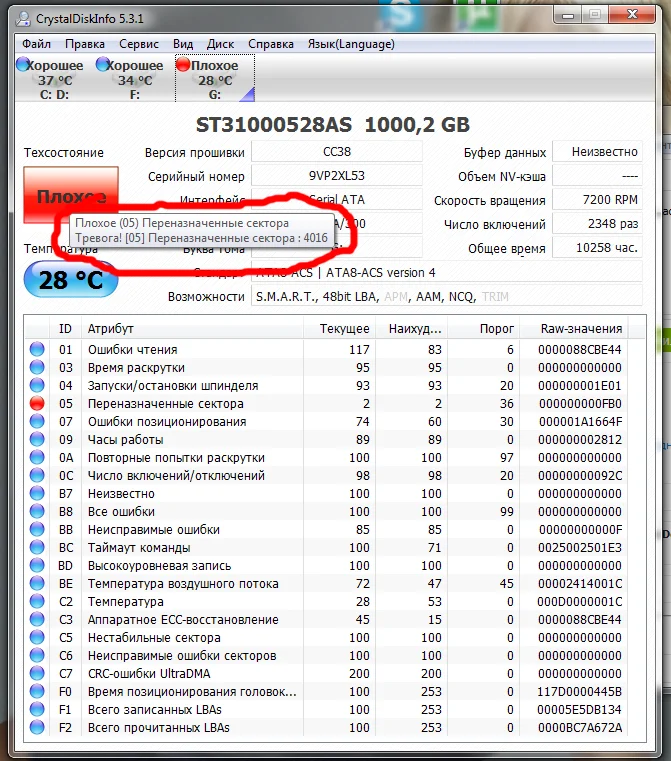
Task: Click raw value 0025002501E3
Action: coord(580,547)
